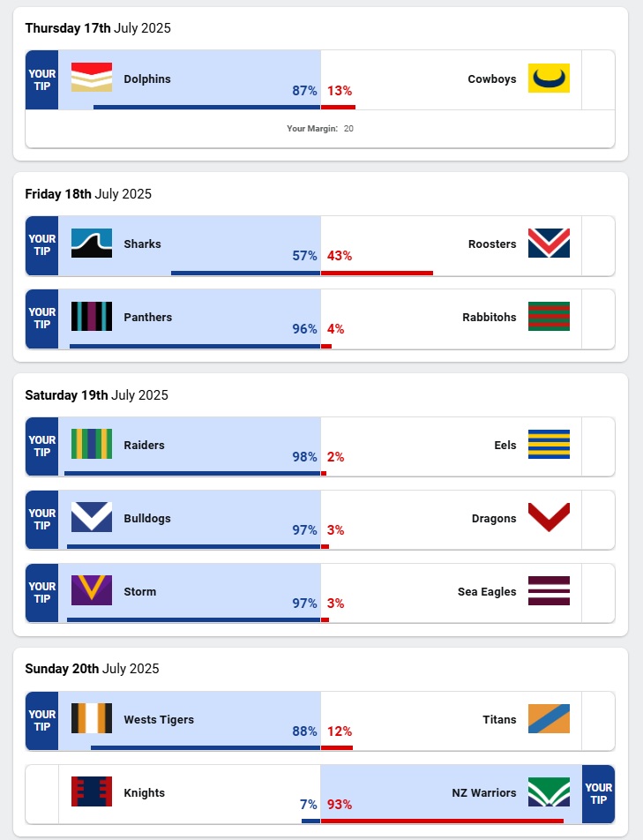Select Titans as your tip
643x840 pixels.
pyautogui.click(x=598, y=720)
